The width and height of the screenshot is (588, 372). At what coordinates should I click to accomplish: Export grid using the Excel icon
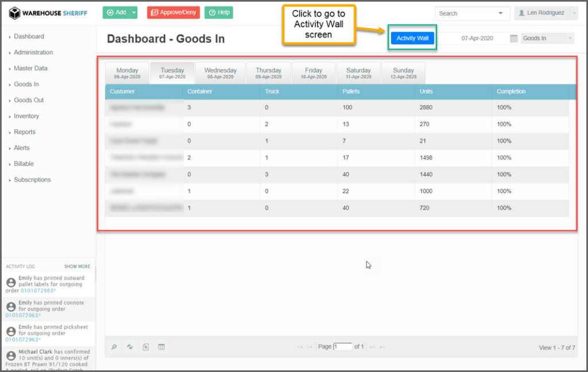tap(146, 347)
